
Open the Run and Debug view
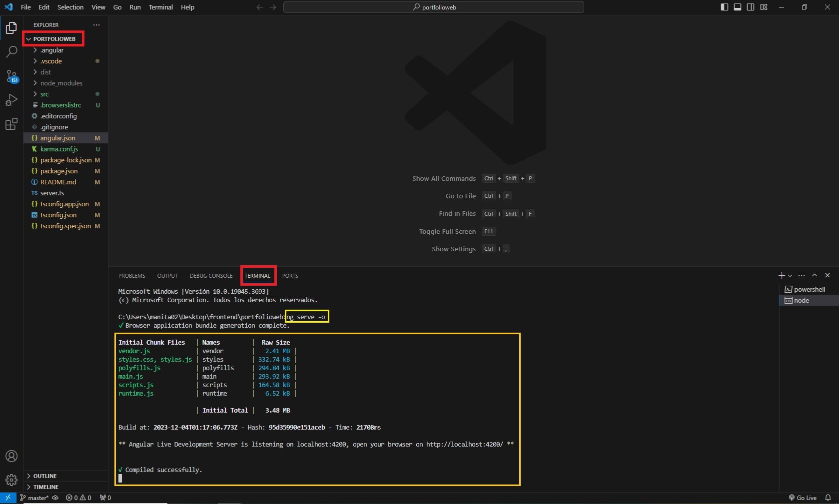11,100
